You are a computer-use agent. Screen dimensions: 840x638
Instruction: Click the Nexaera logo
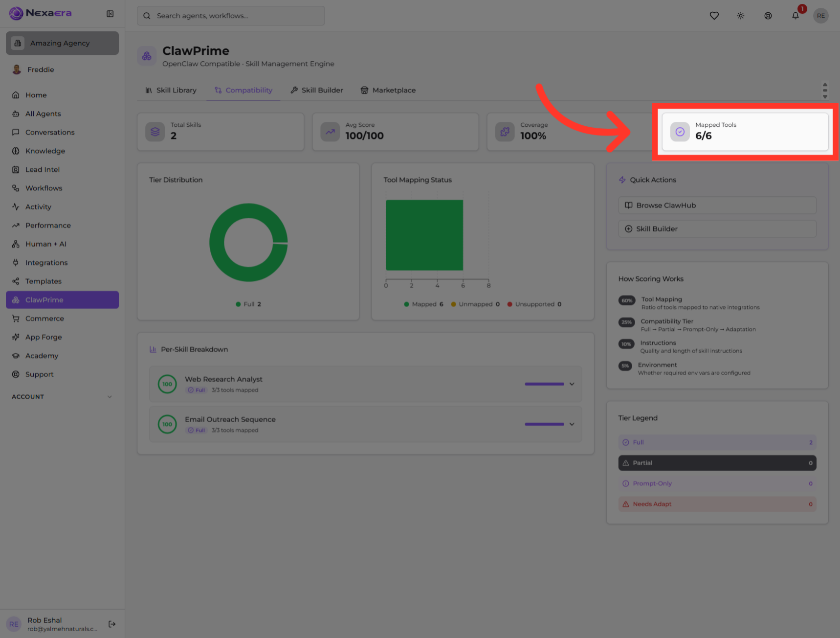[41, 13]
